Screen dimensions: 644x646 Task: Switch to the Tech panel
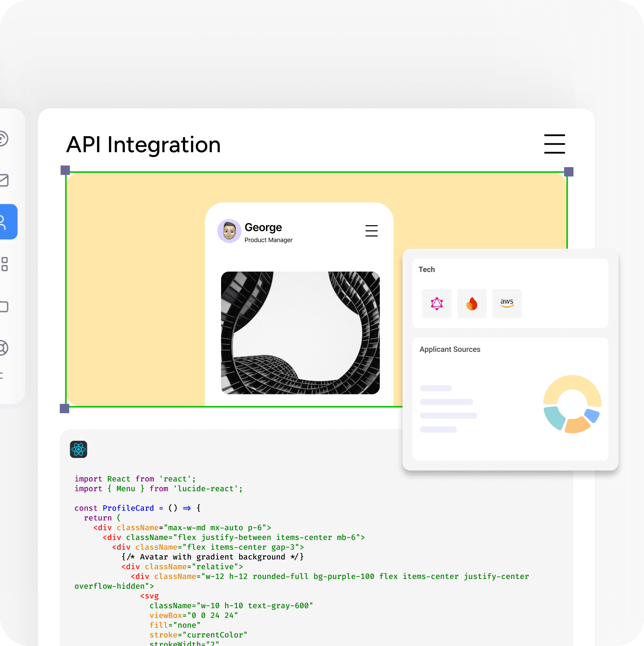[x=427, y=269]
